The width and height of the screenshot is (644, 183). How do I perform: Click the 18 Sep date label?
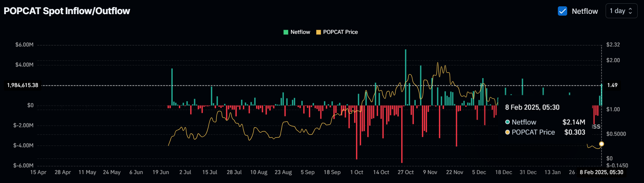[x=332, y=172]
